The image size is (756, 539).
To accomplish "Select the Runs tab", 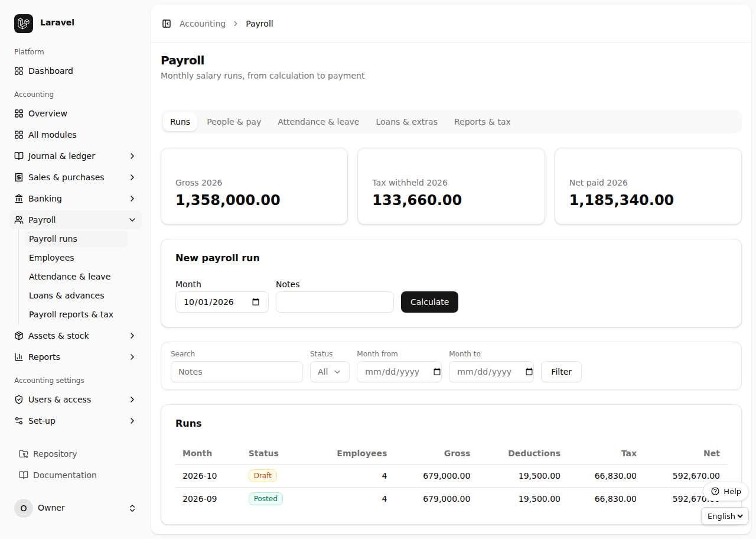I will tap(180, 122).
